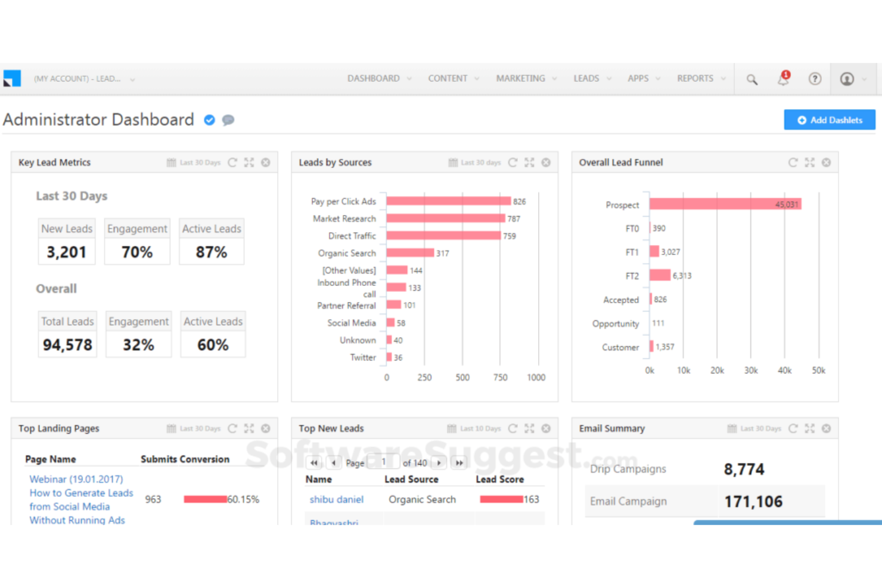Click the Pay per Click Ads bar
882x588 pixels.
pos(448,201)
